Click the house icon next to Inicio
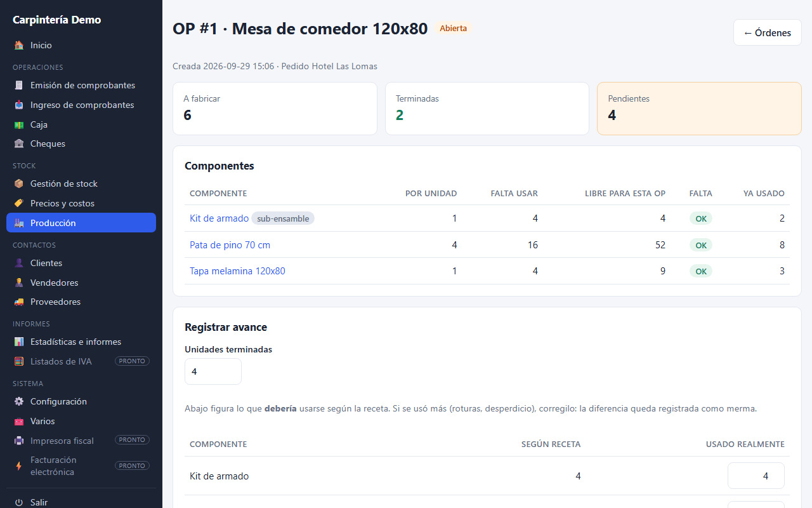Viewport: 812px width, 508px height. tap(19, 45)
